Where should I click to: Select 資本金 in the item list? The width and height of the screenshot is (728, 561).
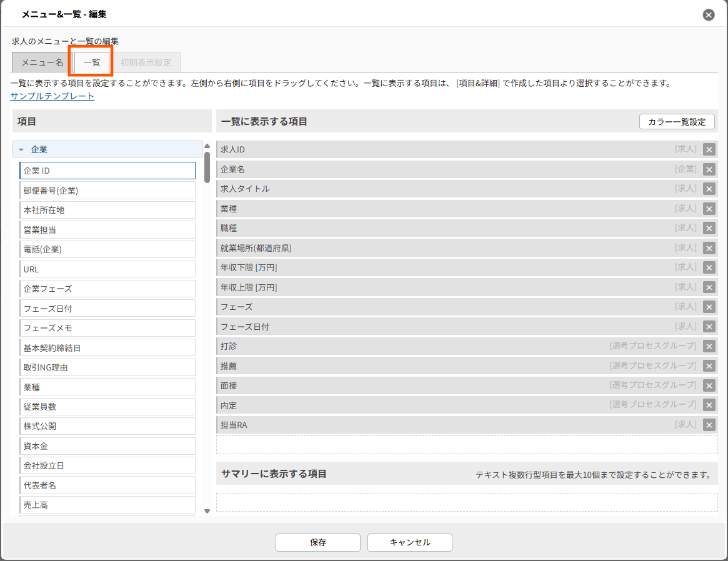tap(107, 446)
